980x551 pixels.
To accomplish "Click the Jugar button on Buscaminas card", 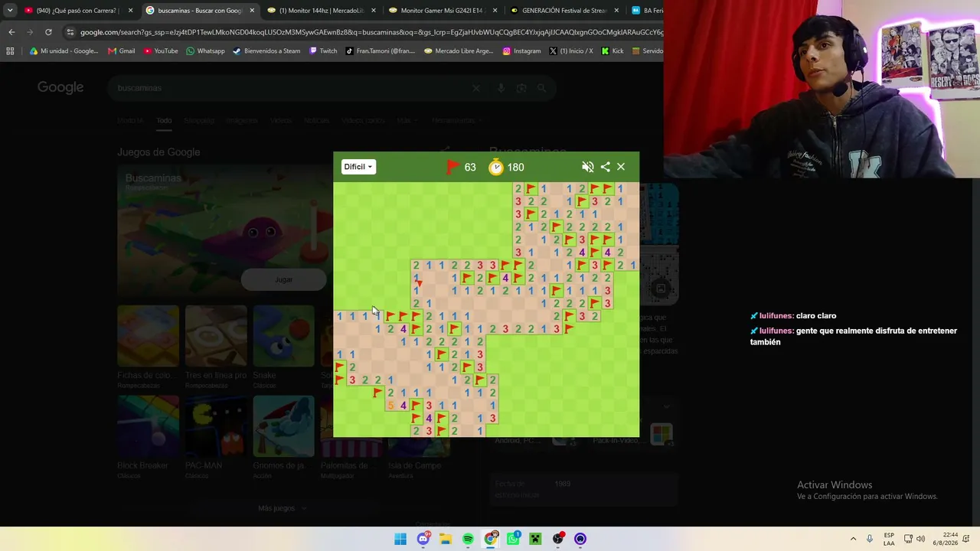I will tap(283, 279).
